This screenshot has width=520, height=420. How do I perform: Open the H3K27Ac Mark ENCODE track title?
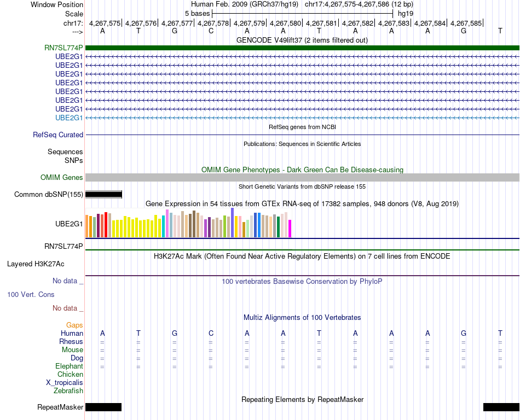[302, 256]
